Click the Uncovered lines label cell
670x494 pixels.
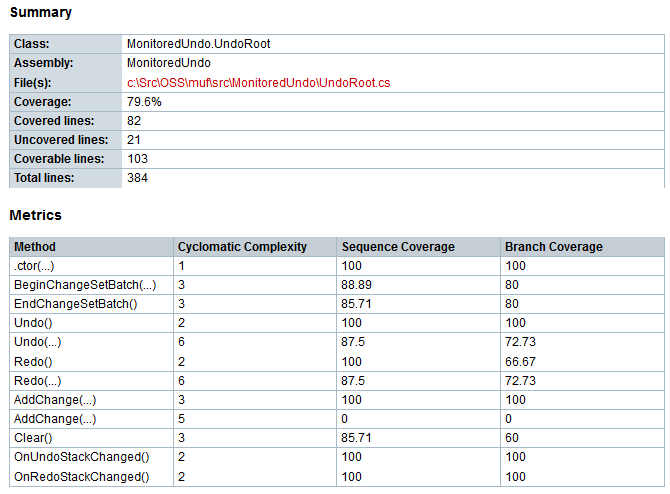61,140
